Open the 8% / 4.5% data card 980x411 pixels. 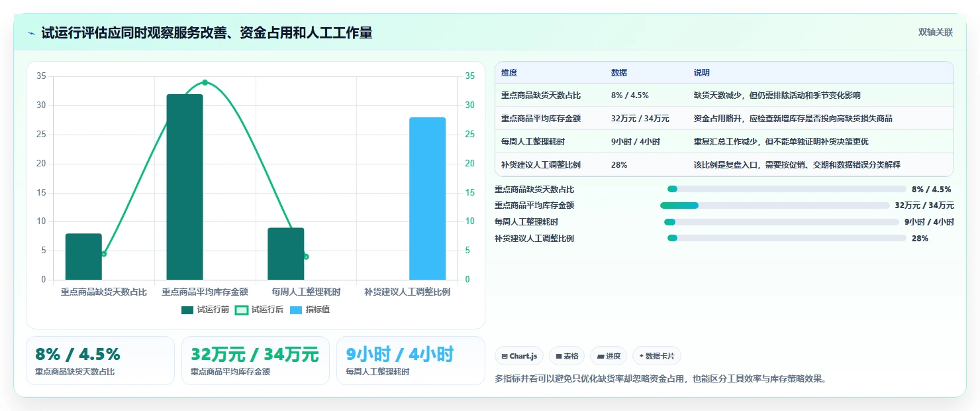click(x=100, y=361)
